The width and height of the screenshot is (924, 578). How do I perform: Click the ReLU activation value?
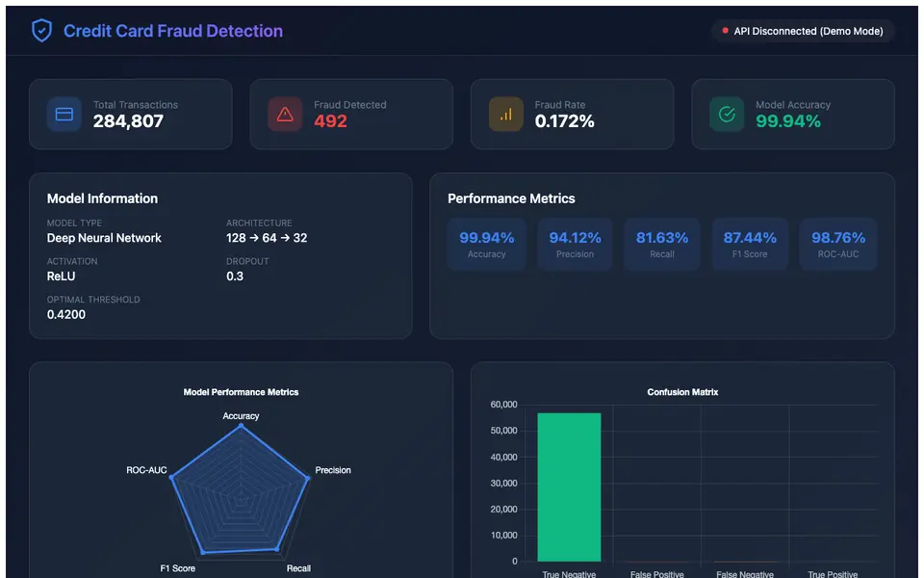[62, 276]
